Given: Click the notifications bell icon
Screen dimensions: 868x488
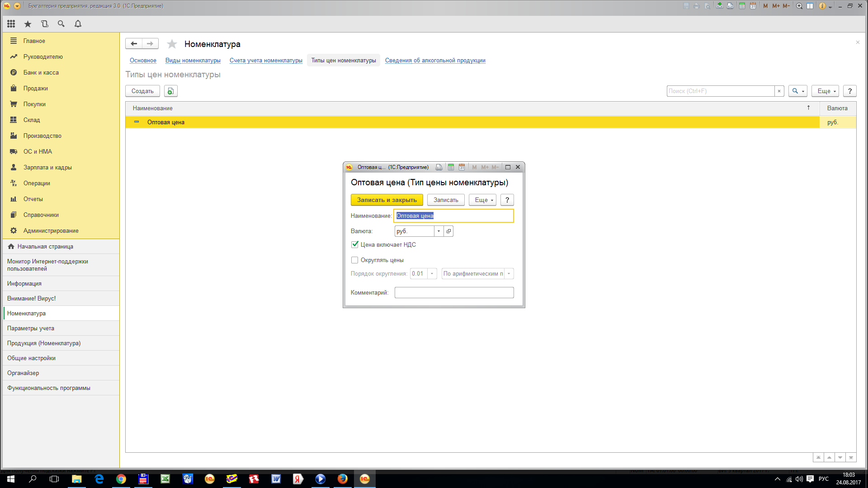Looking at the screenshot, I should tap(78, 24).
